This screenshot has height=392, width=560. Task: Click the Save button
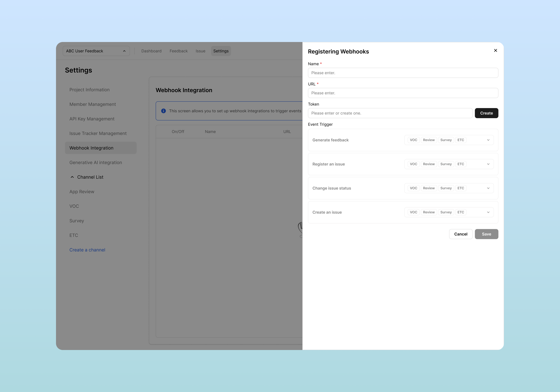pos(486,234)
